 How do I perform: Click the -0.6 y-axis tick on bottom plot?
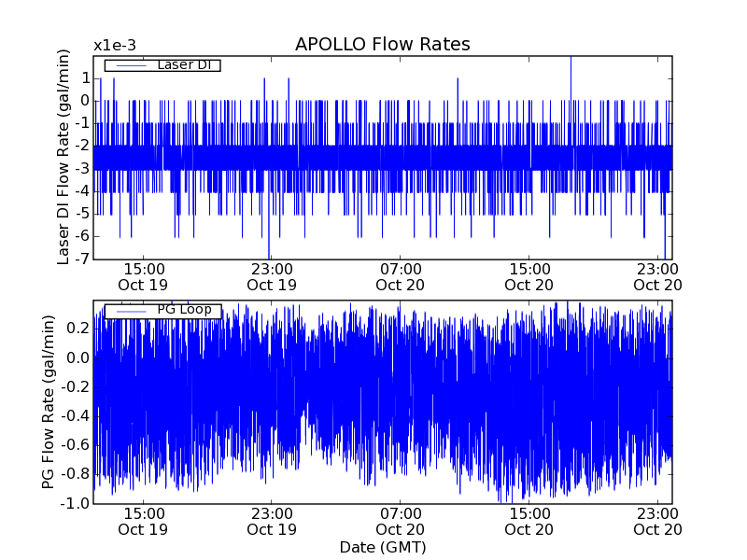click(77, 445)
